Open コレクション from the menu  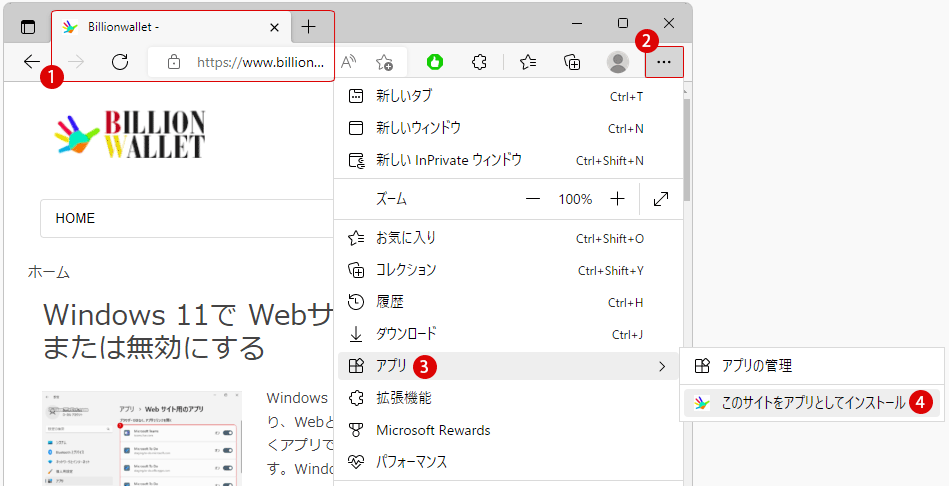point(508,270)
